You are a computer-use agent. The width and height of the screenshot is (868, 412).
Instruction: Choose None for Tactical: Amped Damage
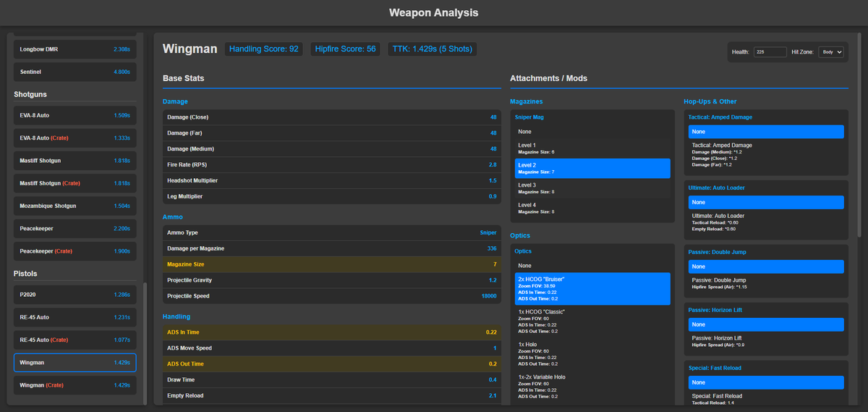pos(766,132)
